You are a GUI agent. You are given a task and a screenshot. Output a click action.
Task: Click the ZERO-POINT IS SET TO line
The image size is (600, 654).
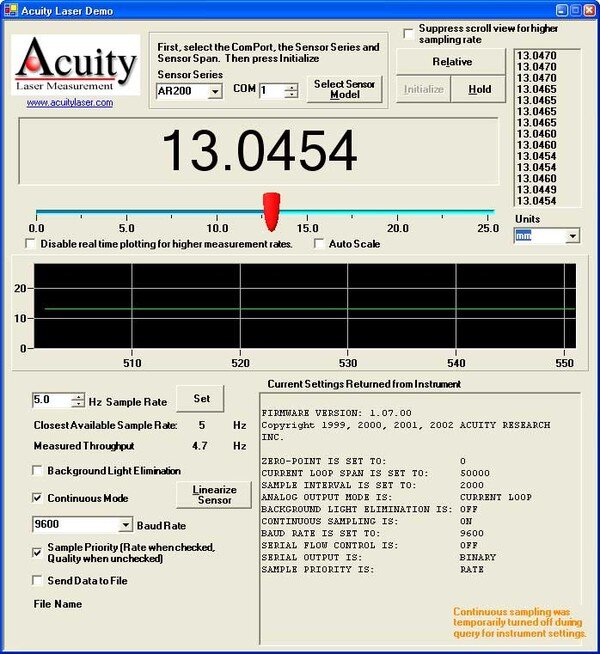364,461
